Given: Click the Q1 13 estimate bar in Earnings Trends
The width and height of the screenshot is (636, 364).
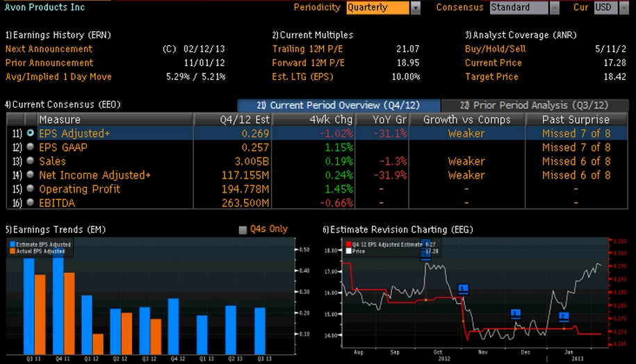Looking at the screenshot, I should click(x=202, y=335).
